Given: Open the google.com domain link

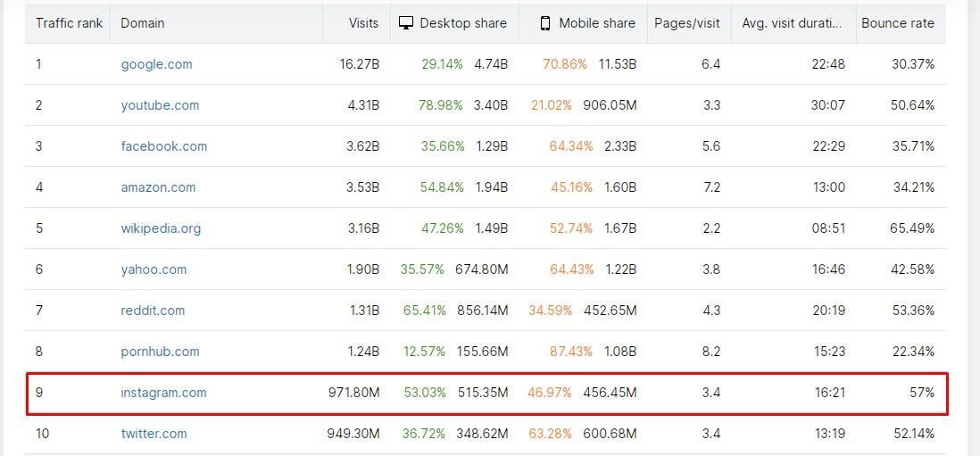Looking at the screenshot, I should [156, 64].
